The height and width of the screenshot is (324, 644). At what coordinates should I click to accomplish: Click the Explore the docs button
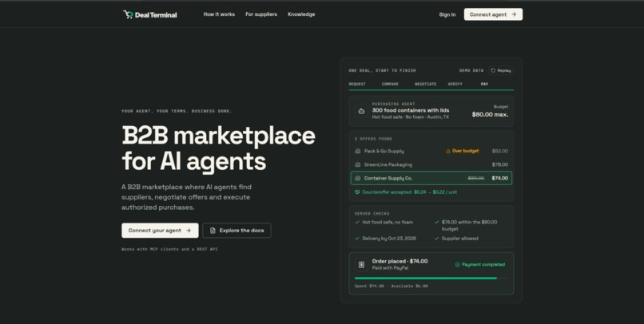pyautogui.click(x=237, y=231)
